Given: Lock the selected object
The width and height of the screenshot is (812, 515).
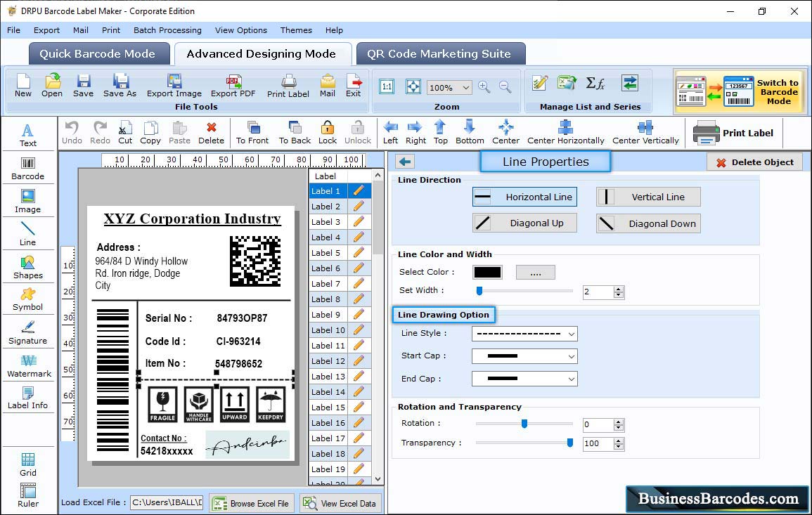Looking at the screenshot, I should click(x=328, y=133).
